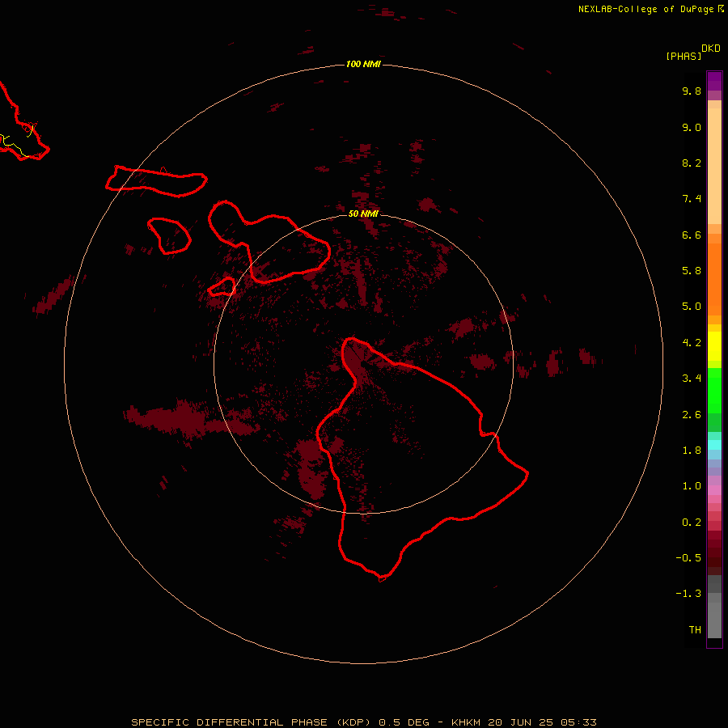Click the SPECIFIC DIFFERENTIAL PHASE caption text

229,722
